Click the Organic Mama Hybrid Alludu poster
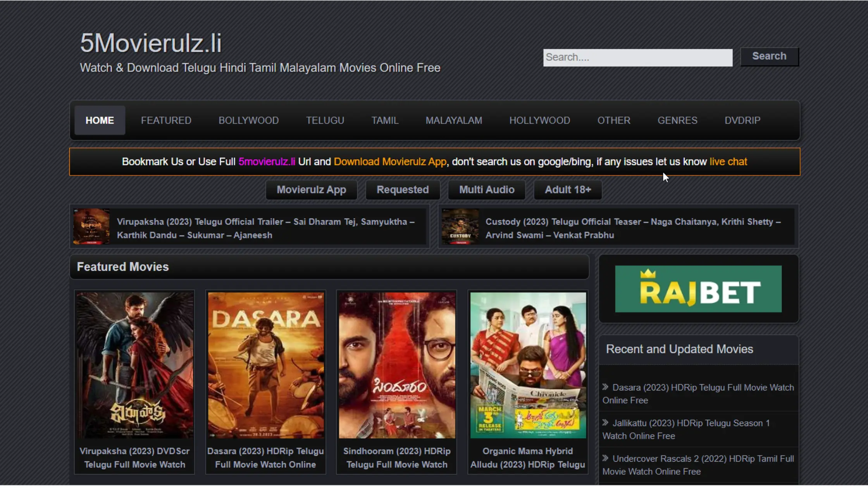The height and width of the screenshot is (488, 868). pos(528,365)
